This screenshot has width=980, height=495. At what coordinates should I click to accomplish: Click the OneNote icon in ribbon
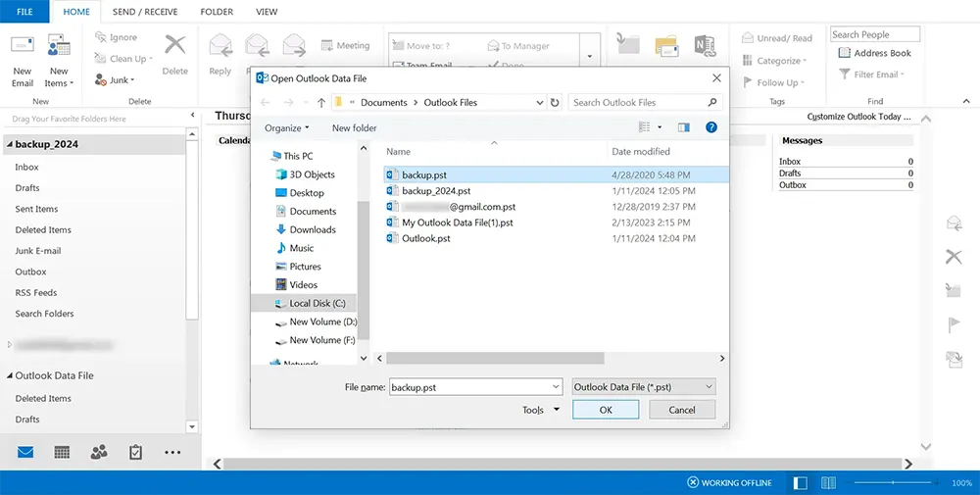coord(705,46)
